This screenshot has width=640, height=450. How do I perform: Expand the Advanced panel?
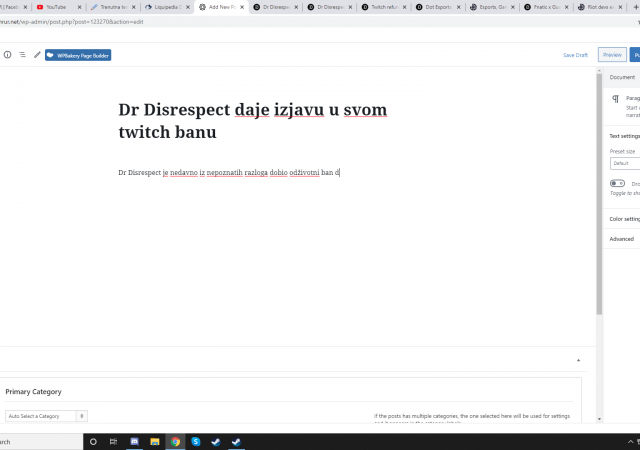pyautogui.click(x=622, y=239)
